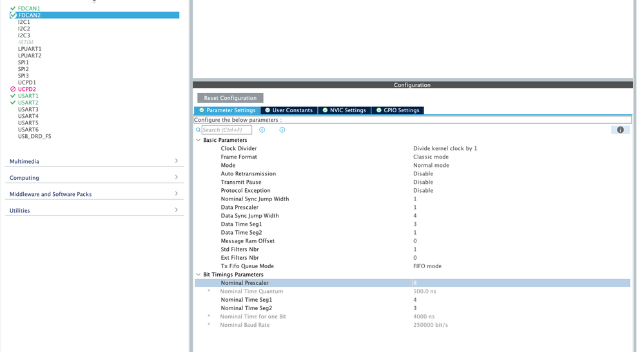
Task: Click the check icon beside FDCAN2
Action: click(x=13, y=15)
